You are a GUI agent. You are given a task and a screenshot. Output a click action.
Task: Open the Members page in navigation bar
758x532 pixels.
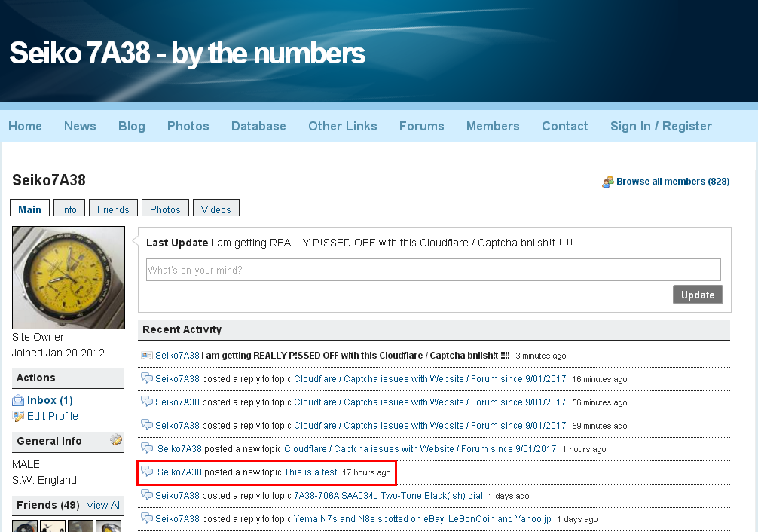pos(493,127)
